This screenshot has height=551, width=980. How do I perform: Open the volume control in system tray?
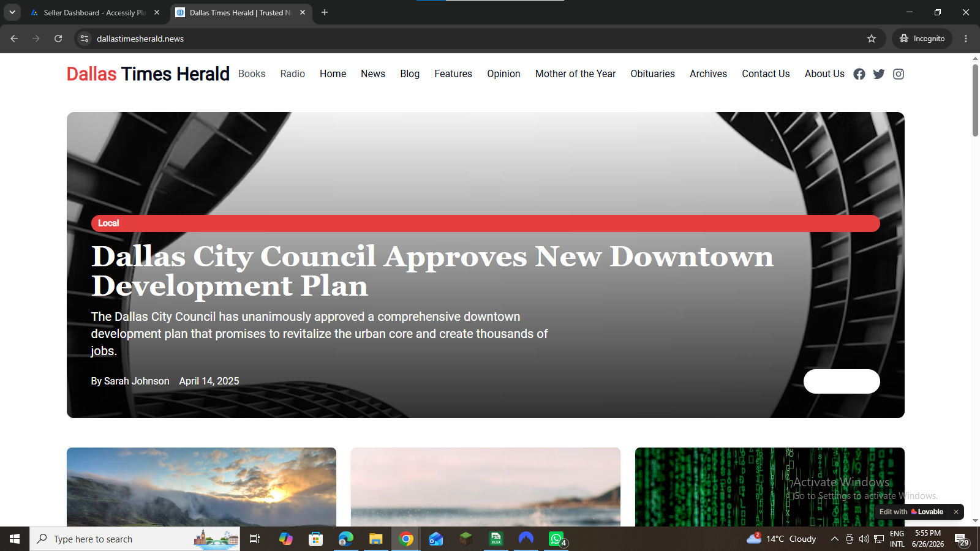tap(864, 539)
